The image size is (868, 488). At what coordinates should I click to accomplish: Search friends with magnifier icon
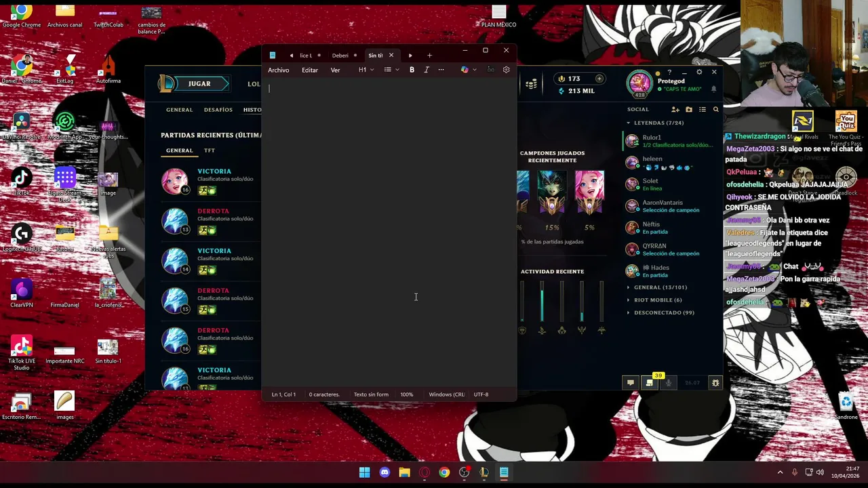coord(715,109)
